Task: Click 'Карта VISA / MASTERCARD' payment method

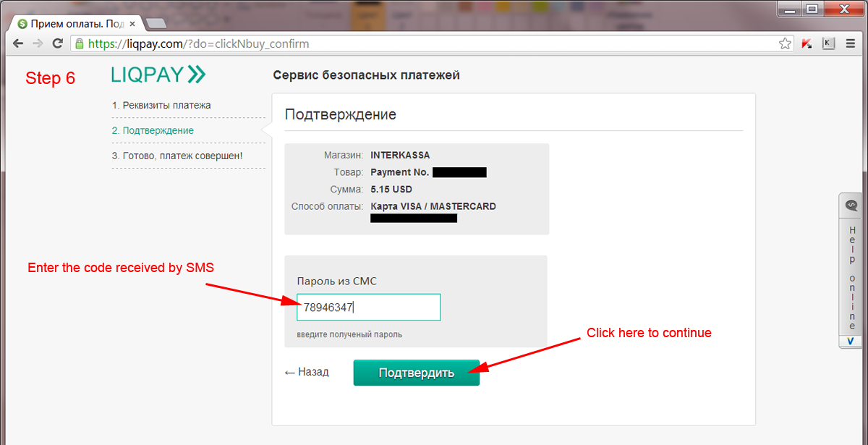Action: [433, 206]
